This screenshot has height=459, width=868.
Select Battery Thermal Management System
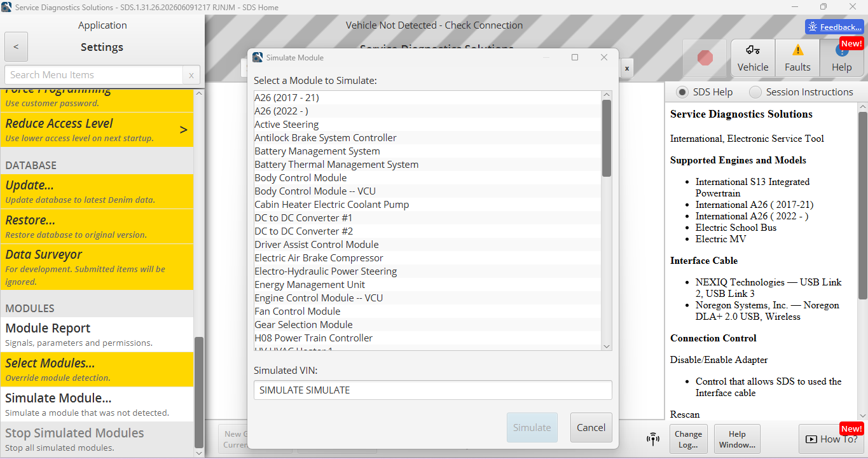[x=427, y=165]
